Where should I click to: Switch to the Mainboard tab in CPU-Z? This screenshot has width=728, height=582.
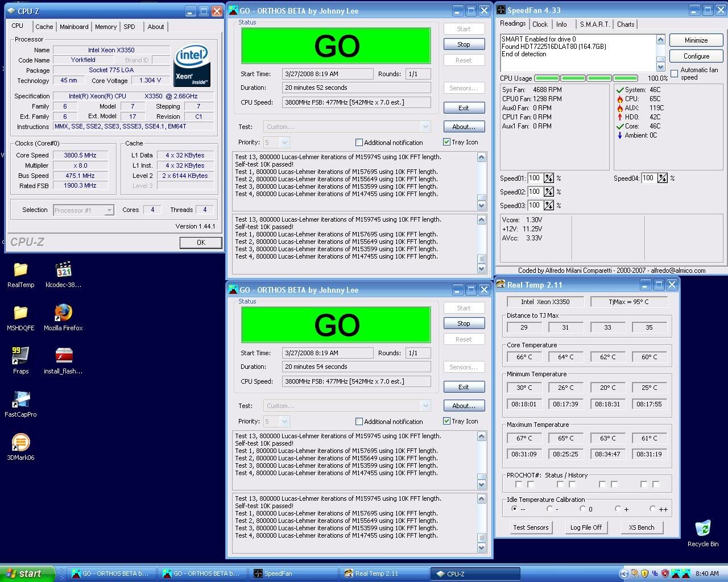74,27
